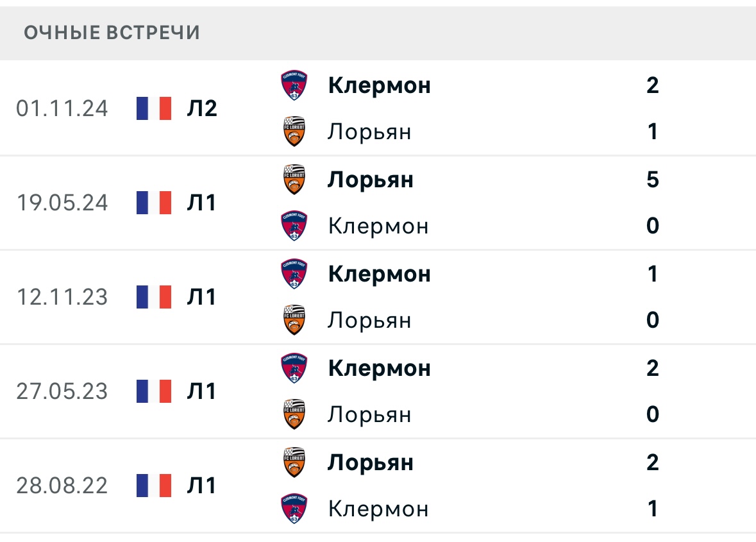Click Lorient crest in 19.05.24 match
This screenshot has width=756, height=542.
[294, 180]
